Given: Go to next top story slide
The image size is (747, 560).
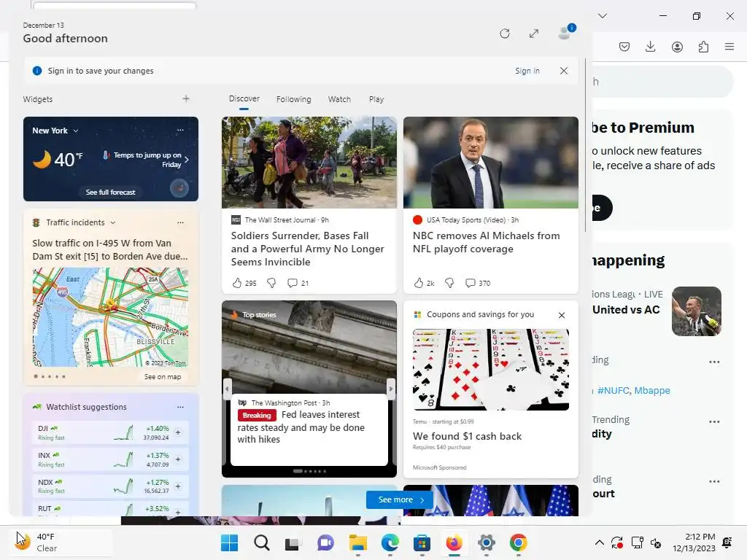Looking at the screenshot, I should tap(391, 389).
